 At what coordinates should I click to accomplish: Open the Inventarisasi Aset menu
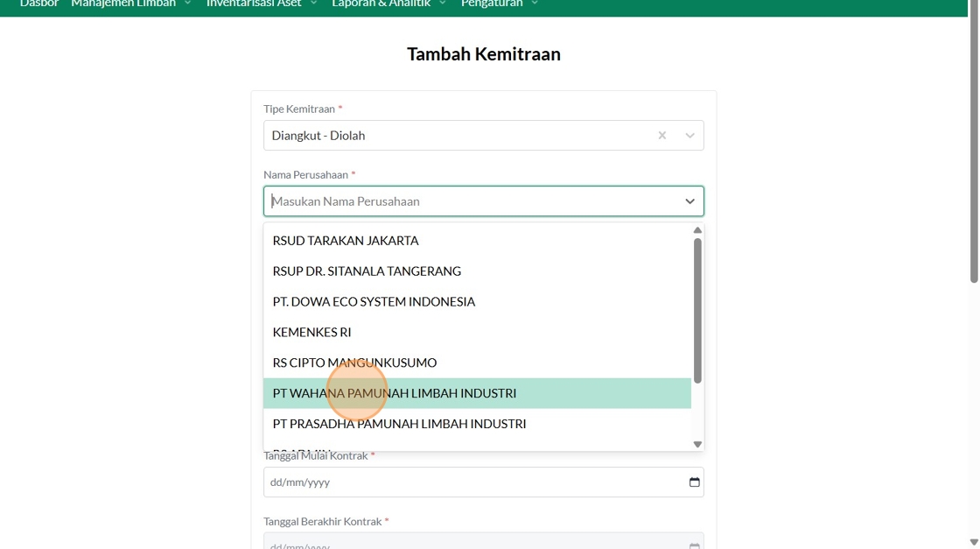tap(254, 4)
